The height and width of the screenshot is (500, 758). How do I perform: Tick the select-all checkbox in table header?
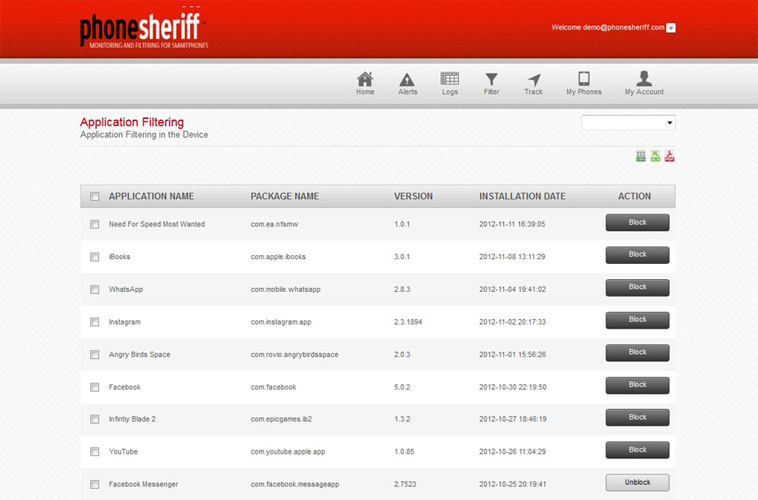(94, 196)
